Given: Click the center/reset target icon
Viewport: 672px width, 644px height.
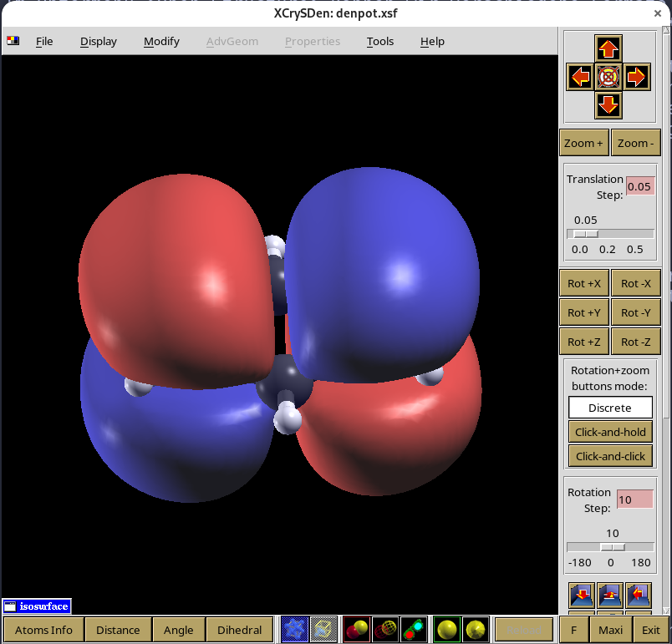Looking at the screenshot, I should point(608,78).
